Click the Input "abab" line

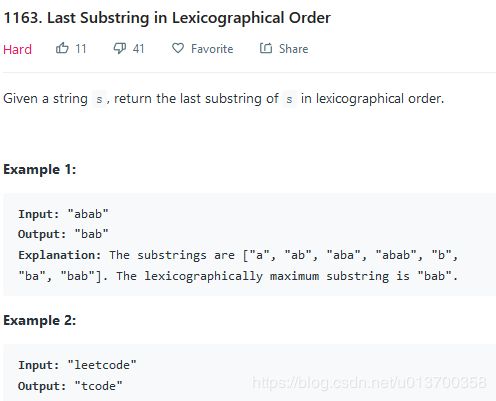click(x=63, y=214)
